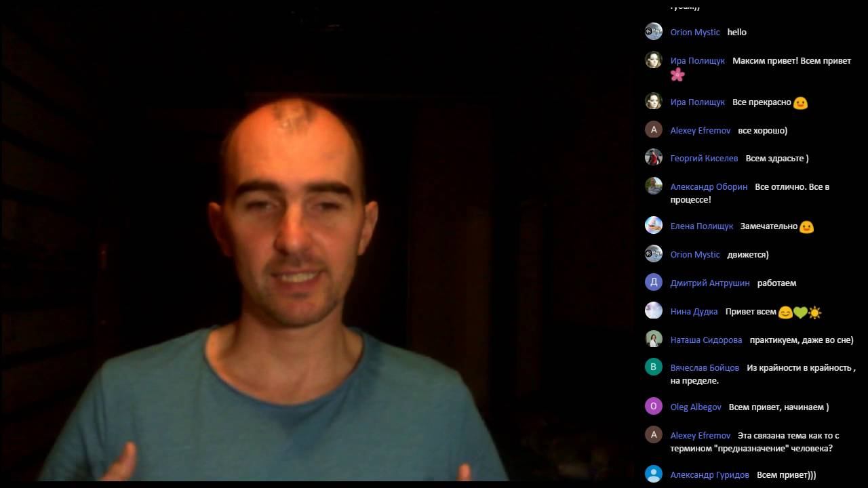Open the Нина Дудка username link

point(694,311)
